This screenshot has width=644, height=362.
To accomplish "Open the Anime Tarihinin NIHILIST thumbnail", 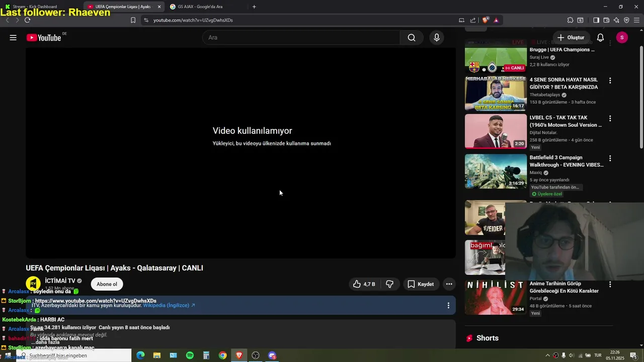I will click(496, 297).
